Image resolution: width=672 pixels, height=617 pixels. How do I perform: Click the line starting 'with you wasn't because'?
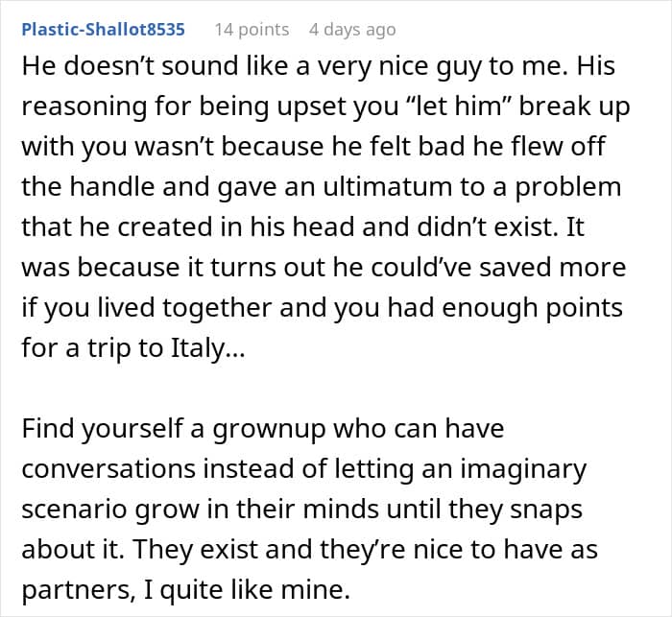click(314, 147)
